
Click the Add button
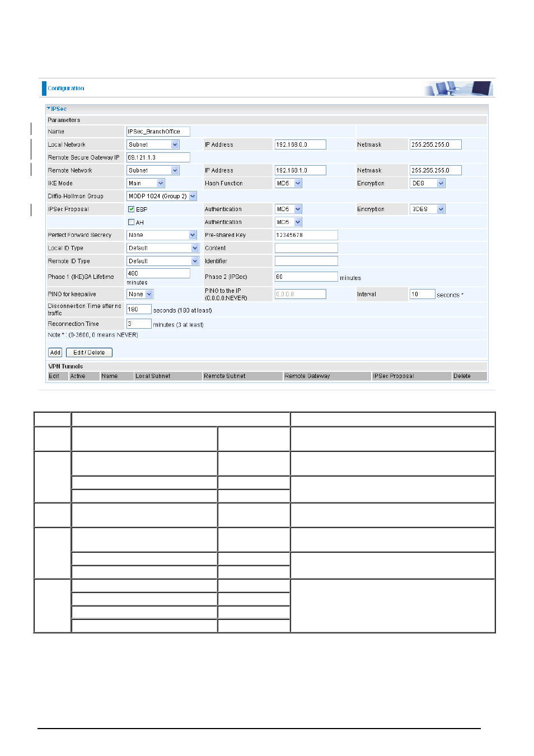click(55, 352)
